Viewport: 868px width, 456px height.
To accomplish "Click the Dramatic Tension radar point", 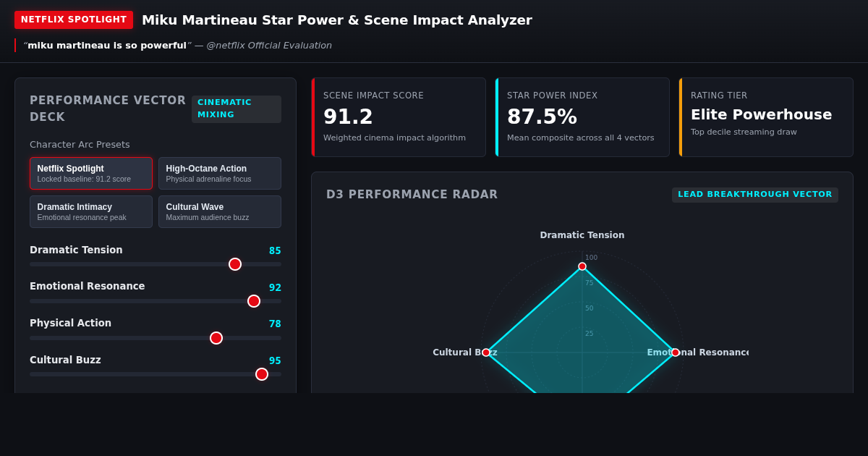I will tap(582, 266).
